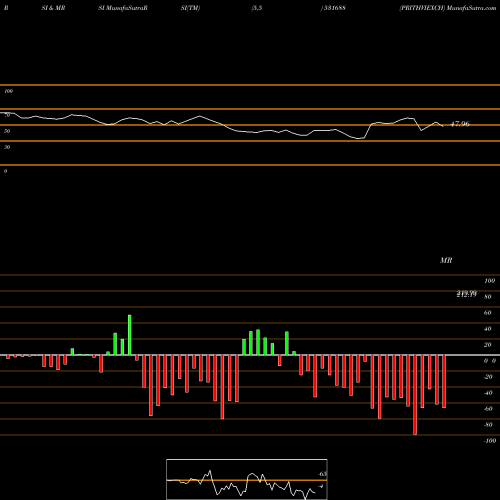Click the tallest green histogram bar
This screenshot has height=500, width=500.
129,335
